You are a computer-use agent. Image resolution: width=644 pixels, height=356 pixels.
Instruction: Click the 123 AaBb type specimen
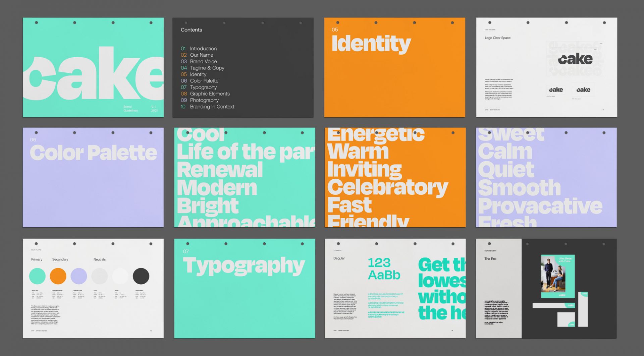[384, 269]
